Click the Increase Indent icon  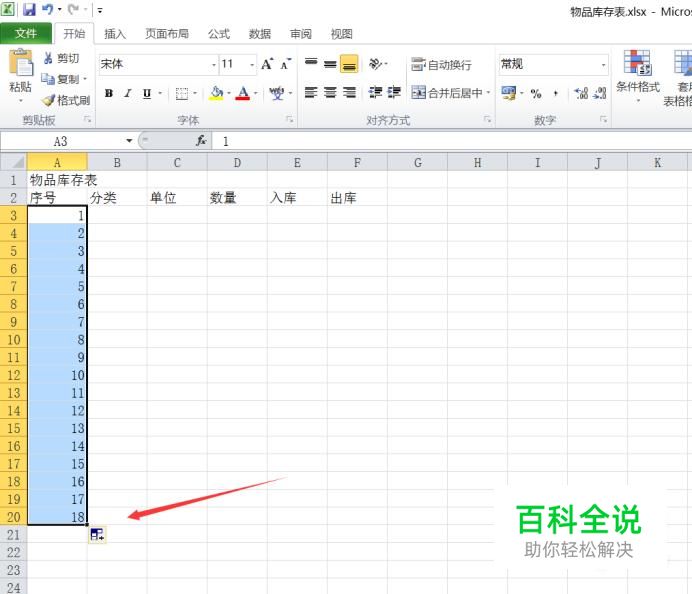coord(394,93)
